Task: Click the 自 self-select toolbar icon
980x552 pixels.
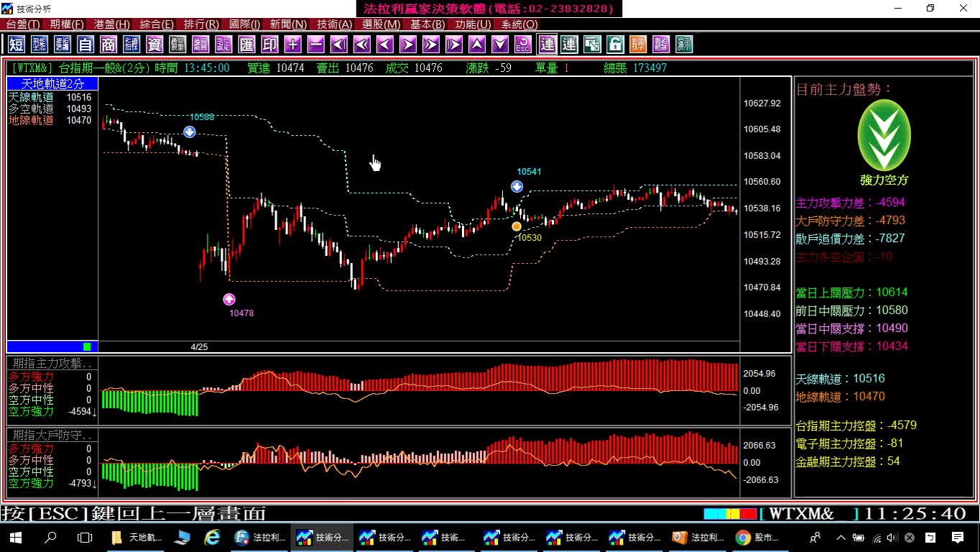Action: click(85, 45)
